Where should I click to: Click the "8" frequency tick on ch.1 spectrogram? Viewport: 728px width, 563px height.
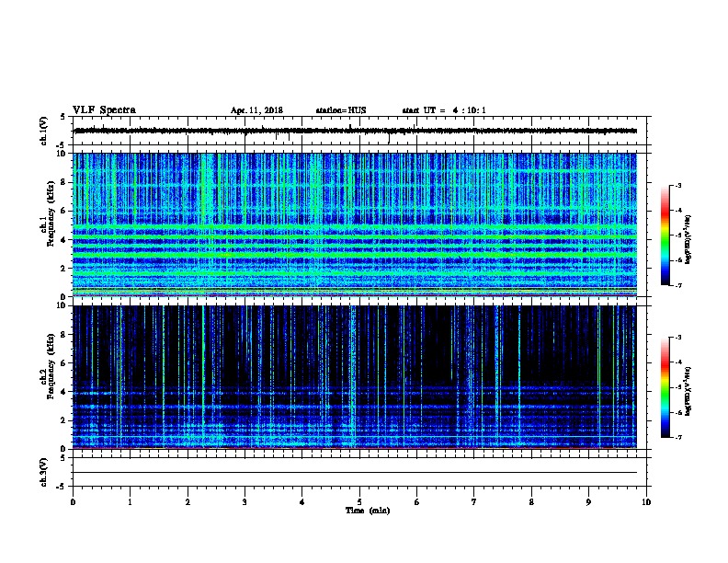pyautogui.click(x=63, y=182)
